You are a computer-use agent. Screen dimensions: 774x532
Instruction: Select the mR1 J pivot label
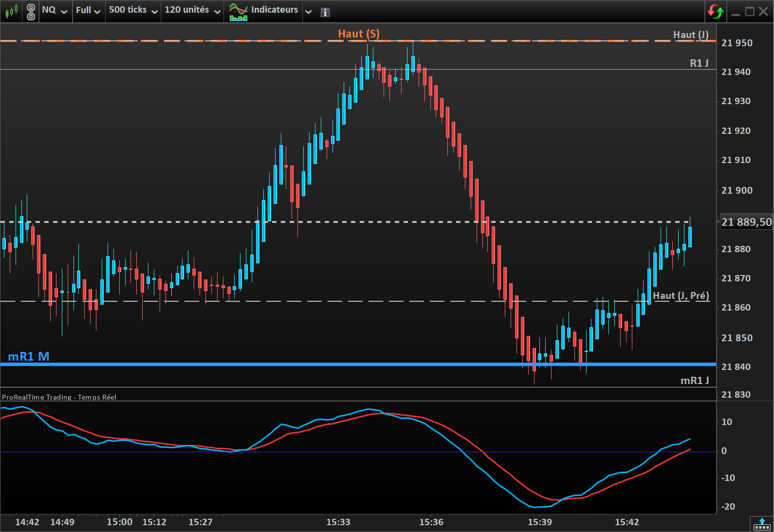tap(695, 380)
